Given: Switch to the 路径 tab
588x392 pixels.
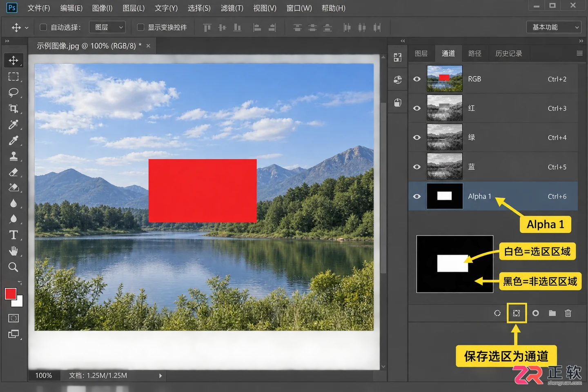Looking at the screenshot, I should point(474,53).
